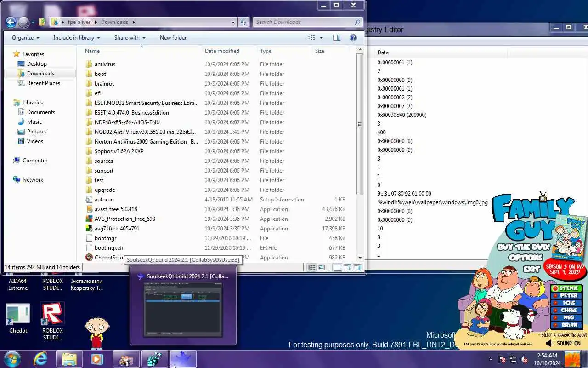Click the New folder button

[x=173, y=38]
